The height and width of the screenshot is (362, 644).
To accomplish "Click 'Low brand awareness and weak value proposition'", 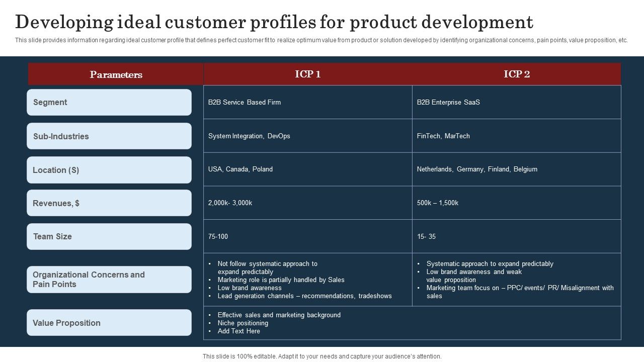I will coord(474,276).
